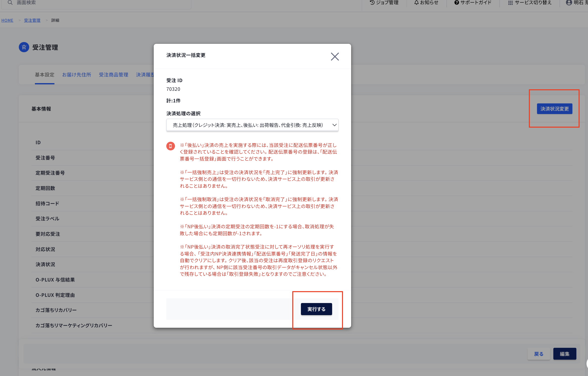Focus the 画面検索 search field
588x376 pixels.
point(96,3)
